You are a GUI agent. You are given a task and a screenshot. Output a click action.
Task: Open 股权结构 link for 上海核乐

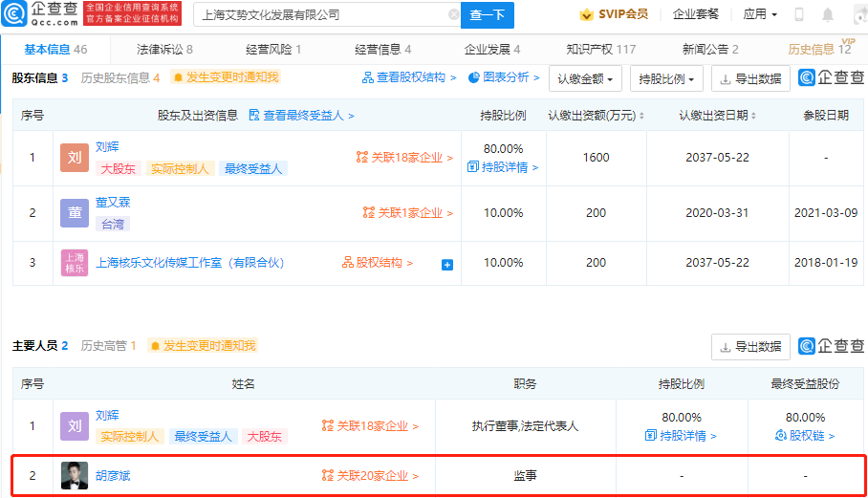pyautogui.click(x=378, y=262)
